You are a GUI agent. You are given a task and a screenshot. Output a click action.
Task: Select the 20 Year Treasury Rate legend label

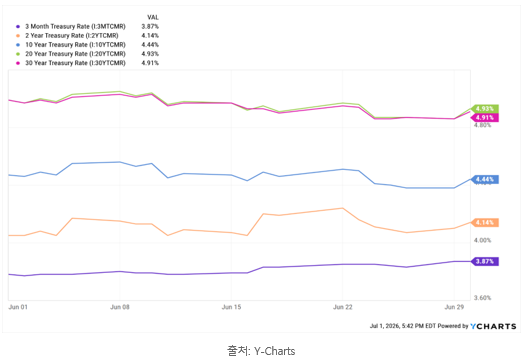tap(75, 54)
